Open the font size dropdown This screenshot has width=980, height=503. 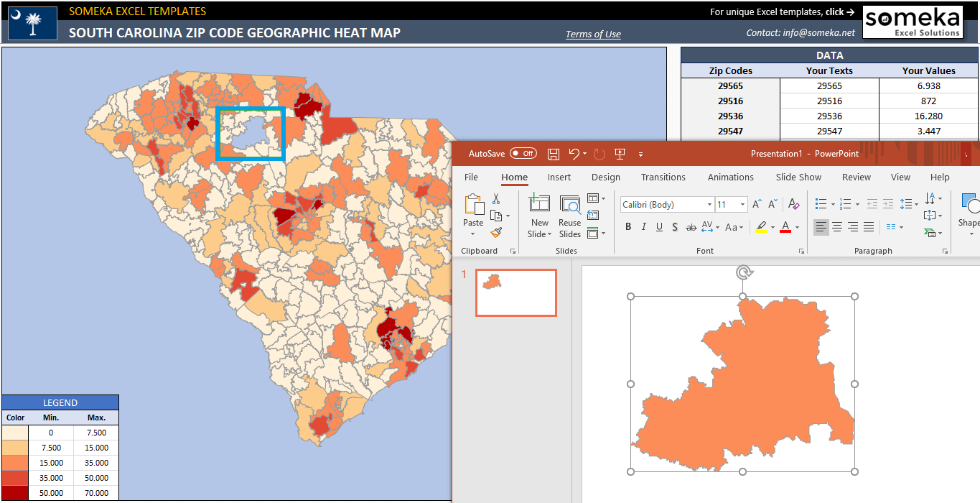pos(741,204)
